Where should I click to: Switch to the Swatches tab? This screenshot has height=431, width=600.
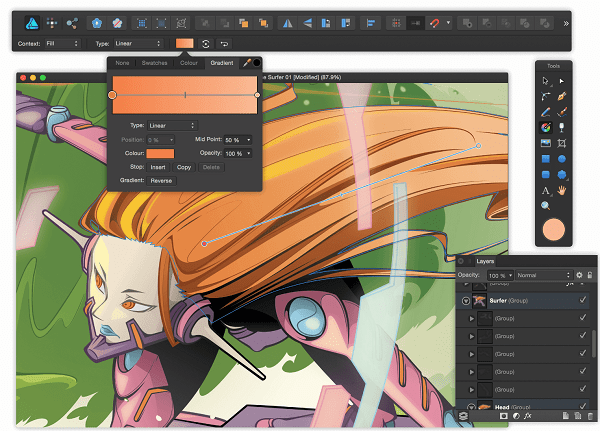[x=153, y=63]
